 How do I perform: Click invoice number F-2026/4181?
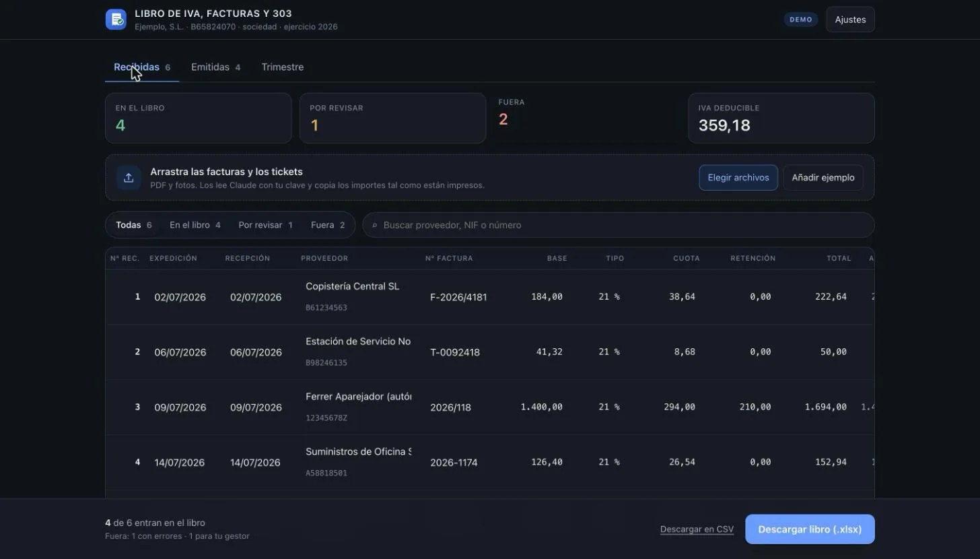[x=458, y=297]
